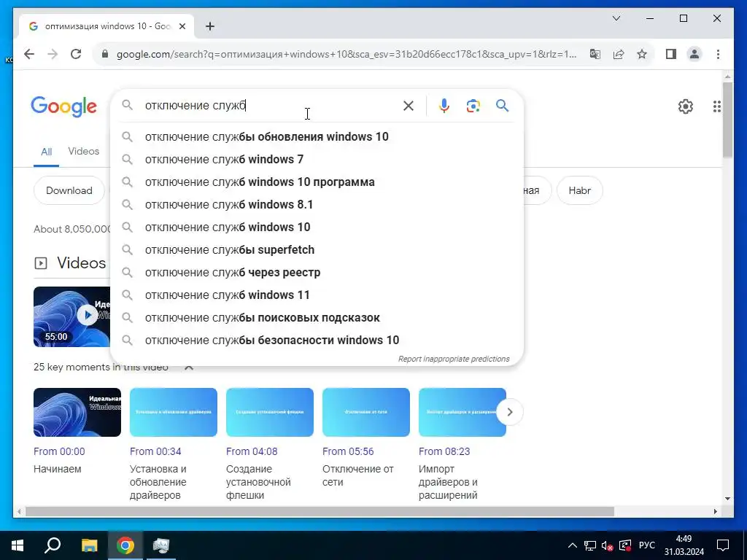Open Google Lens image search icon
The image size is (747, 560).
pos(473,106)
